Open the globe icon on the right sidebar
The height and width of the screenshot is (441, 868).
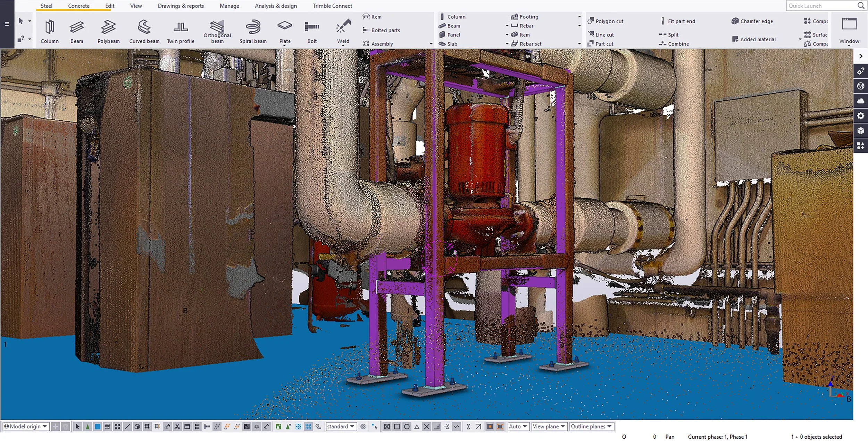pyautogui.click(x=861, y=86)
